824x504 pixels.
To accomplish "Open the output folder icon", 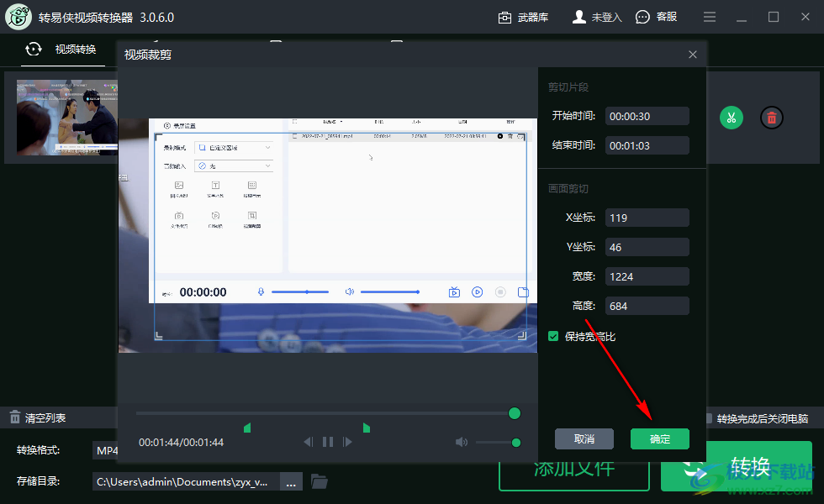I will 319,480.
